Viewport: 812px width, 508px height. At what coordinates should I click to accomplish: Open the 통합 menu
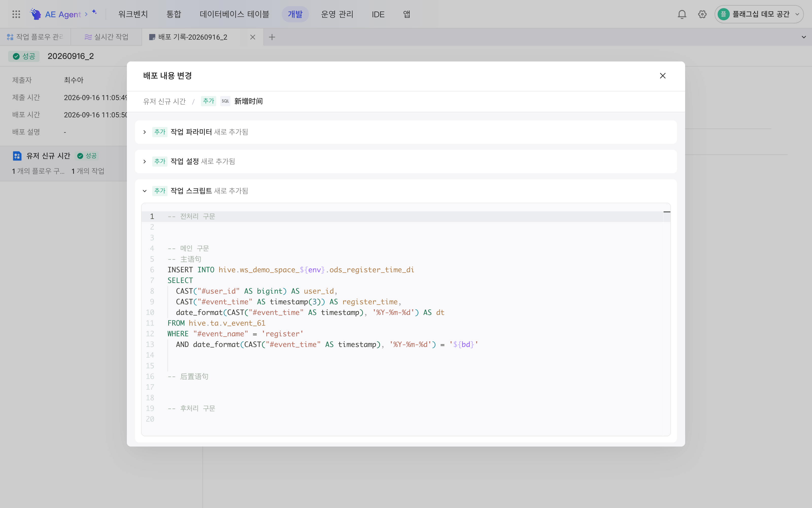click(174, 14)
